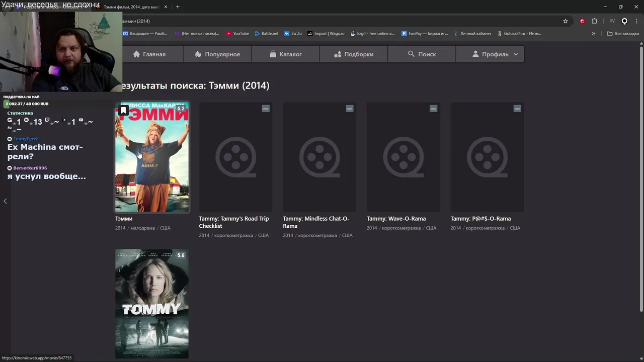Viewport: 644px width, 362px height.
Task: Click the мелодрама genre under Тэмми
Action: (x=142, y=228)
